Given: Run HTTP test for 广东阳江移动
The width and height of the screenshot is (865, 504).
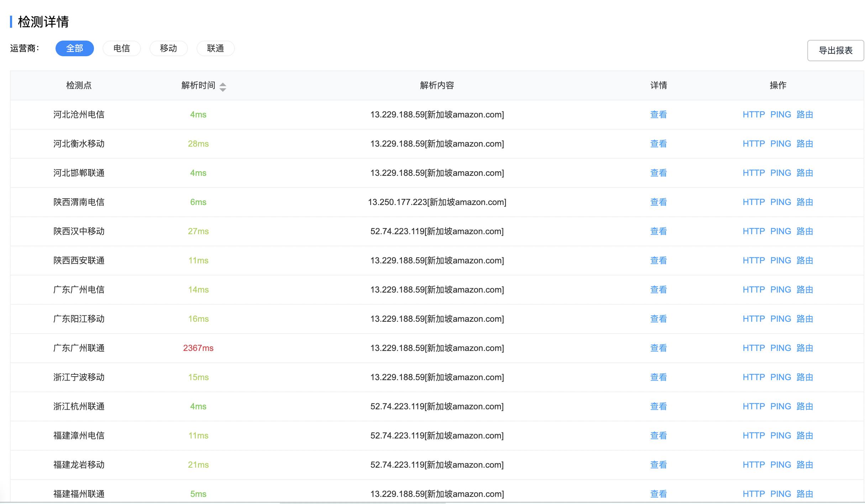Looking at the screenshot, I should click(x=754, y=319).
